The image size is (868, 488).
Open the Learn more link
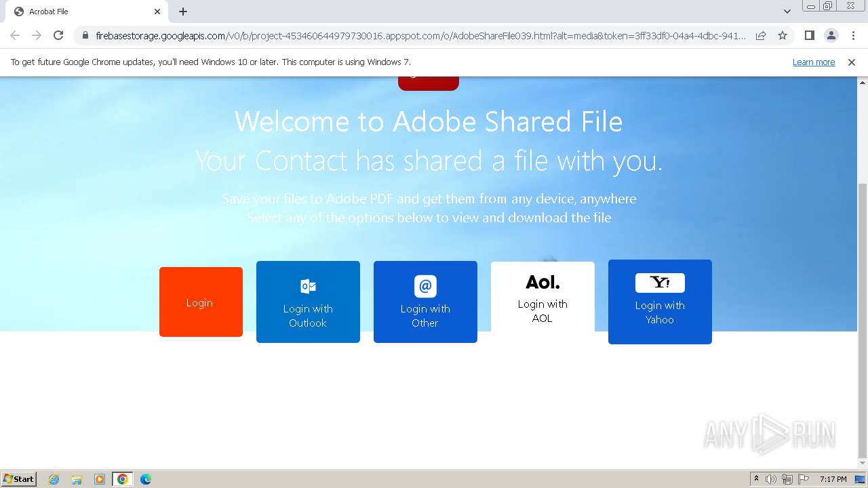814,62
